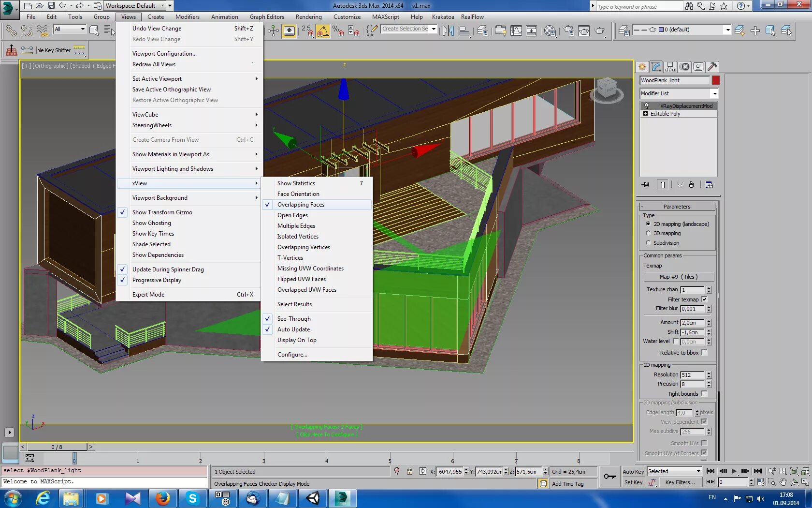
Task: Click the Mirror tool in main toolbar
Action: 448,31
